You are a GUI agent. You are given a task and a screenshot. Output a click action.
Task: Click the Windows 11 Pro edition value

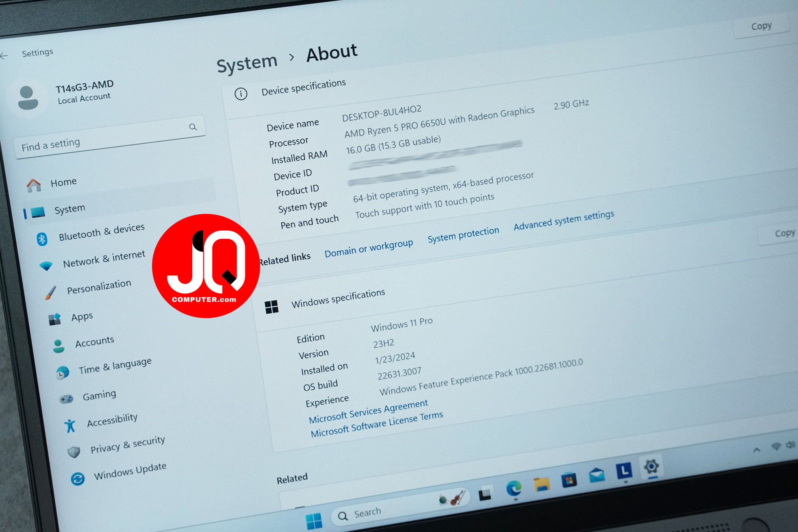(x=402, y=324)
